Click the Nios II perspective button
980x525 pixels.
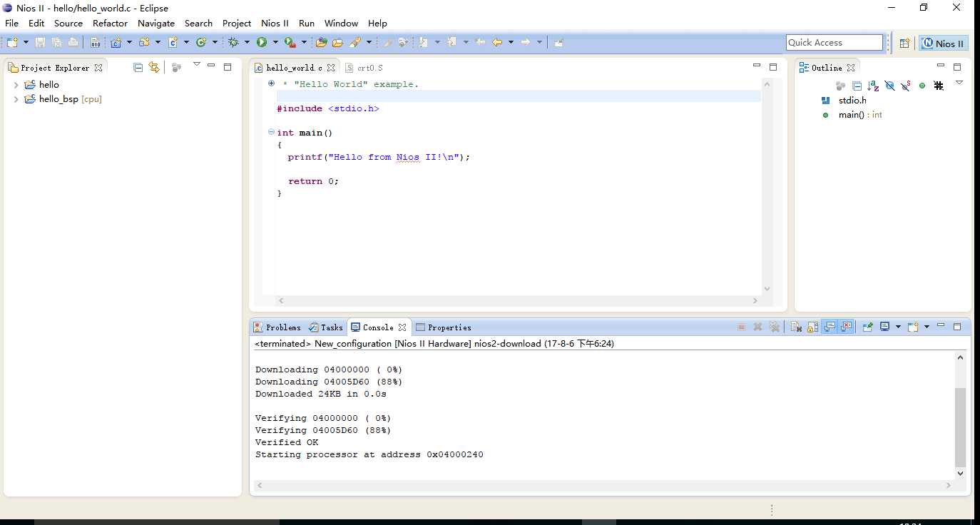coord(944,43)
